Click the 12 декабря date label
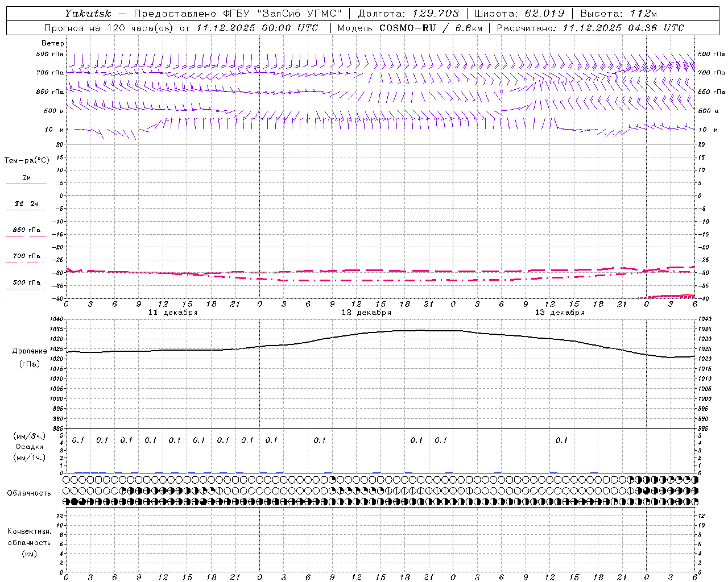Screen dimensions: 728x582 tap(366, 313)
